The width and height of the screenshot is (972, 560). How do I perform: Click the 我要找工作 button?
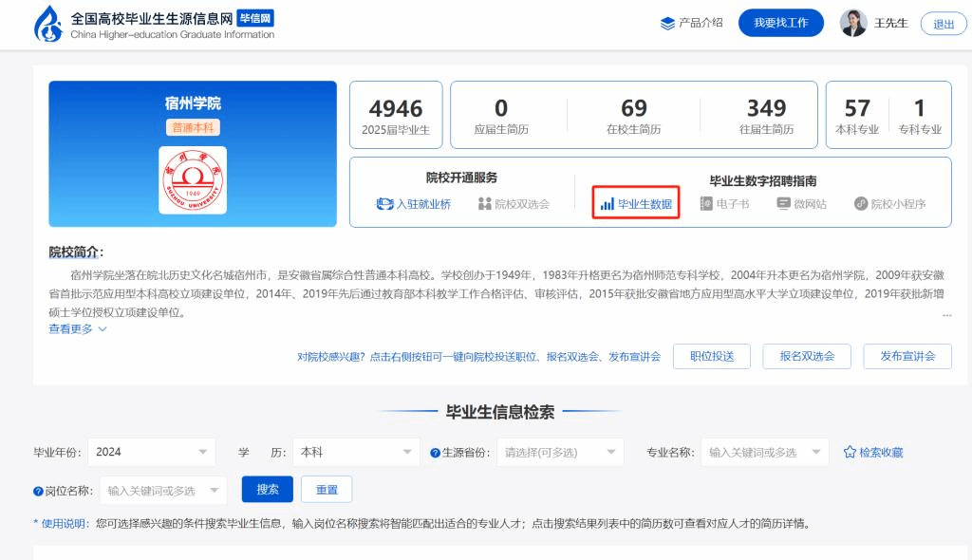[780, 23]
